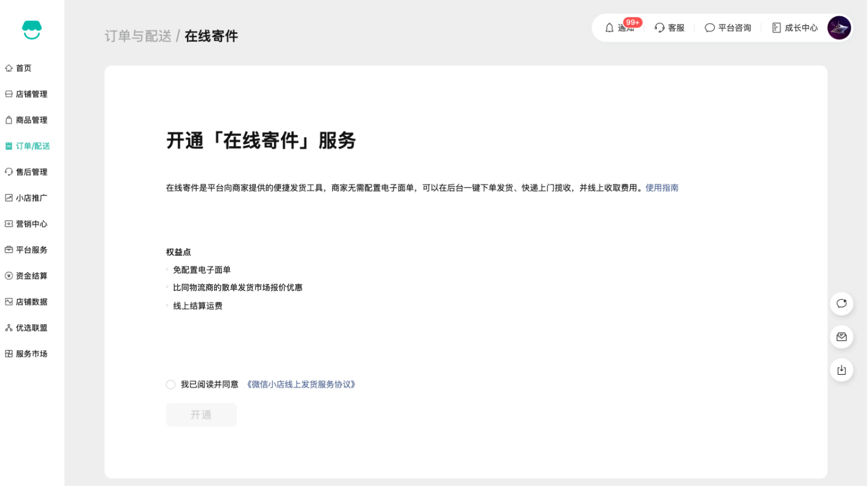Expand 商品管理 sidebar section

31,120
